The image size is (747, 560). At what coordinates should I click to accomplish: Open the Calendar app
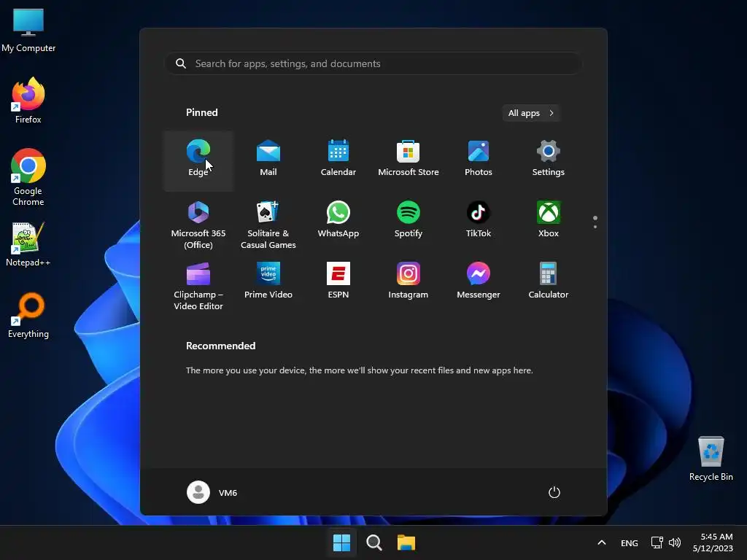point(338,160)
